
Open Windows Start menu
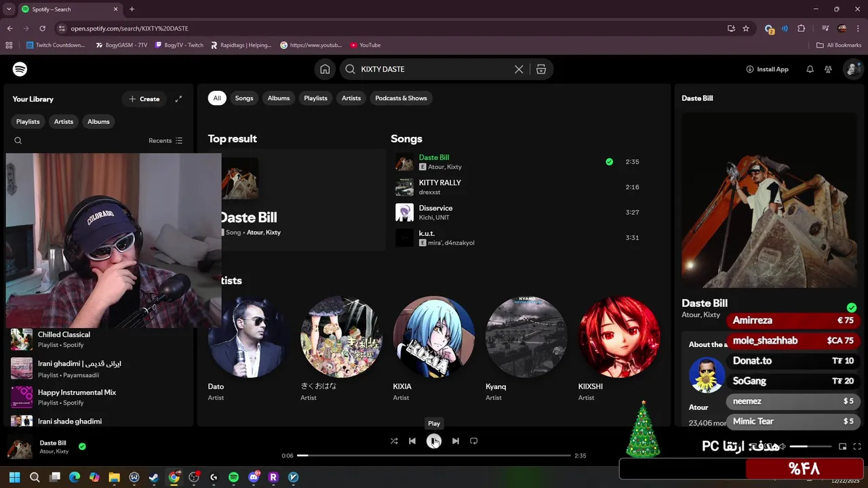pyautogui.click(x=14, y=477)
